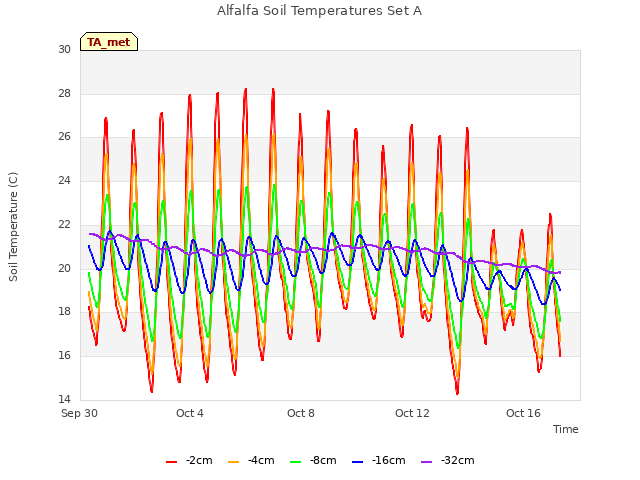Click the 18 y-axis tick label
Viewport: 640px width, 480px height.
64,311
